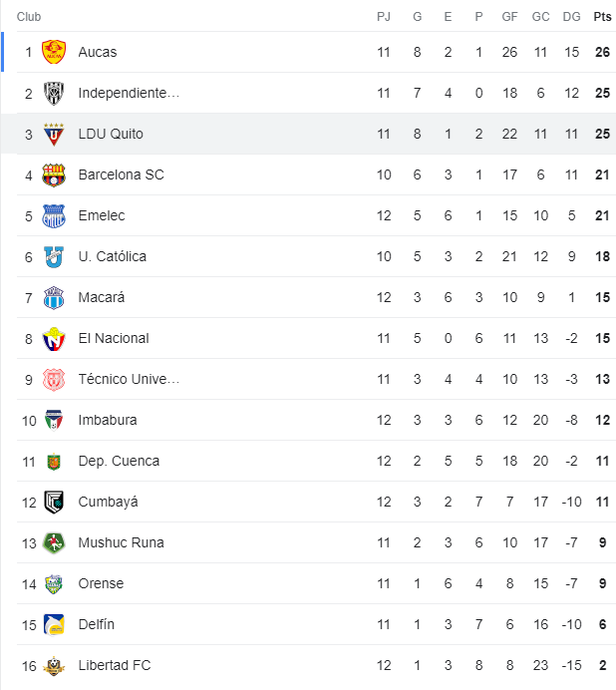Click the Aucas club crest icon
616x690 pixels.
tap(54, 52)
